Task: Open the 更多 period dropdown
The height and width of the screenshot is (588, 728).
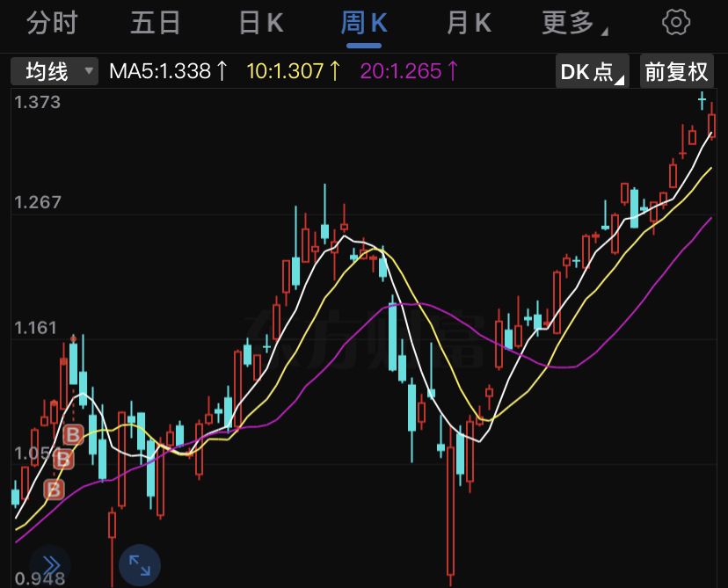Action: pyautogui.click(x=575, y=23)
